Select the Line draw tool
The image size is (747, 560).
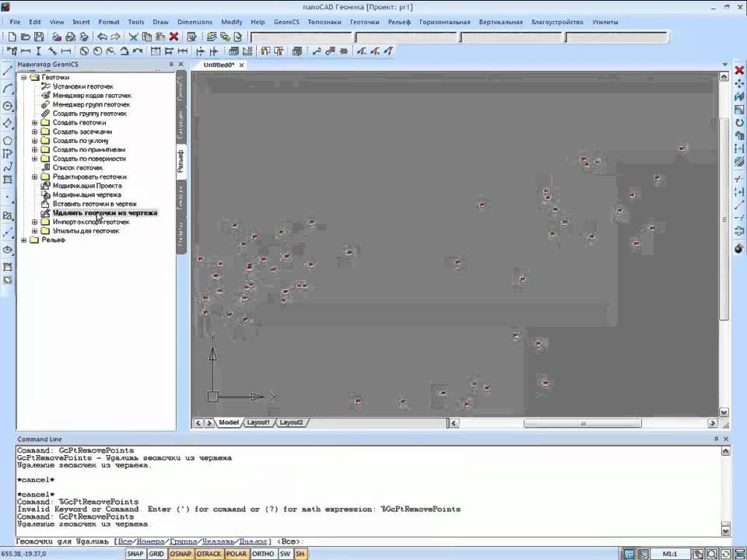(8, 72)
